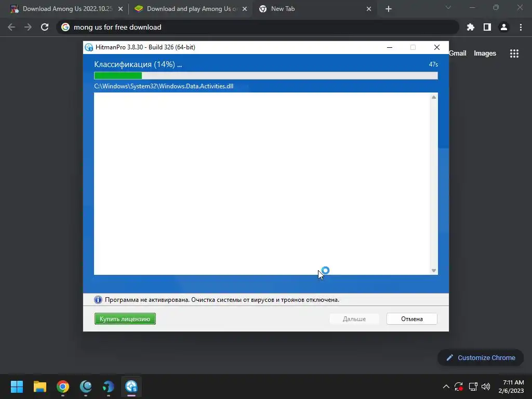Image resolution: width=532 pixels, height=399 pixels.
Task: Click the address bar search text
Action: point(117,27)
